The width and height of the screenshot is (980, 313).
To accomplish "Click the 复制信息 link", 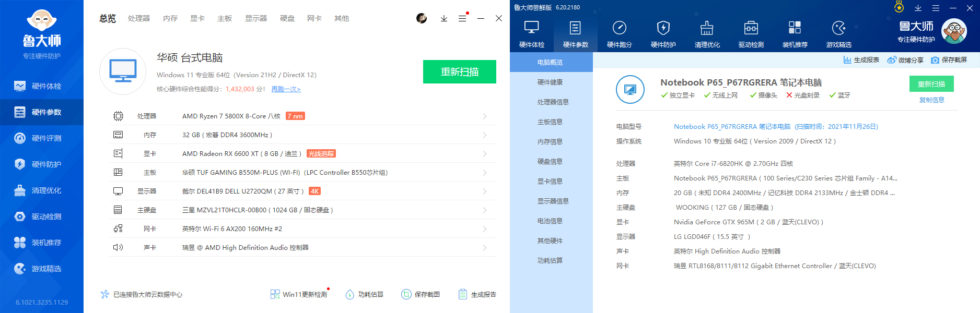I will pyautogui.click(x=931, y=100).
